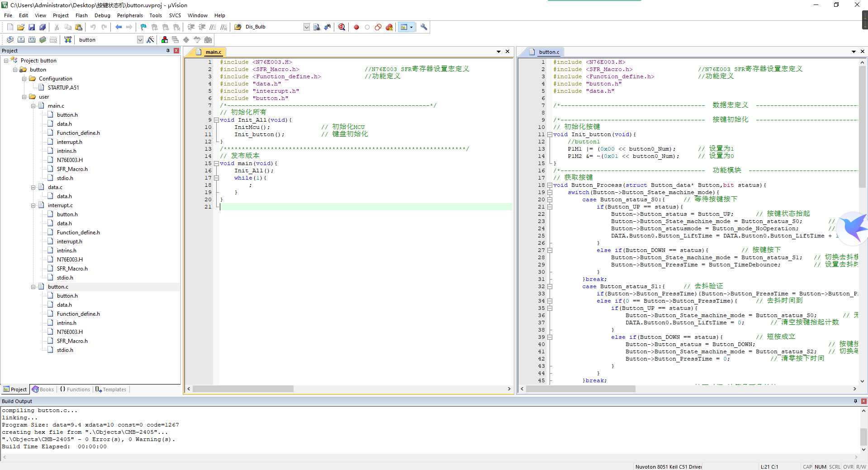868x470 pixels.
Task: Switch to the Templates panel tab
Action: [111, 389]
